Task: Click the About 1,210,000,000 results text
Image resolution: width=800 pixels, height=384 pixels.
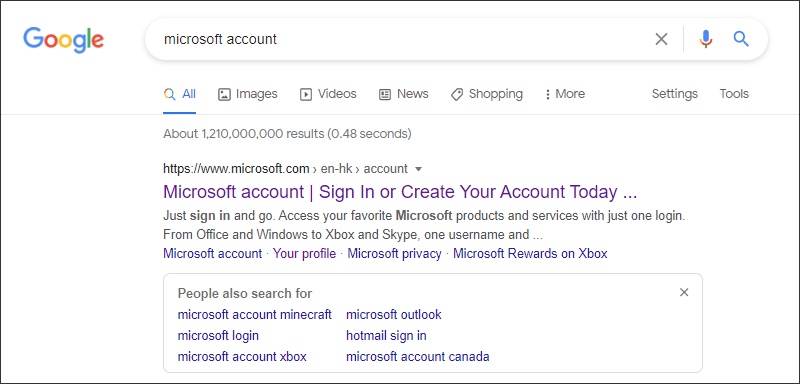Action: pyautogui.click(x=287, y=134)
